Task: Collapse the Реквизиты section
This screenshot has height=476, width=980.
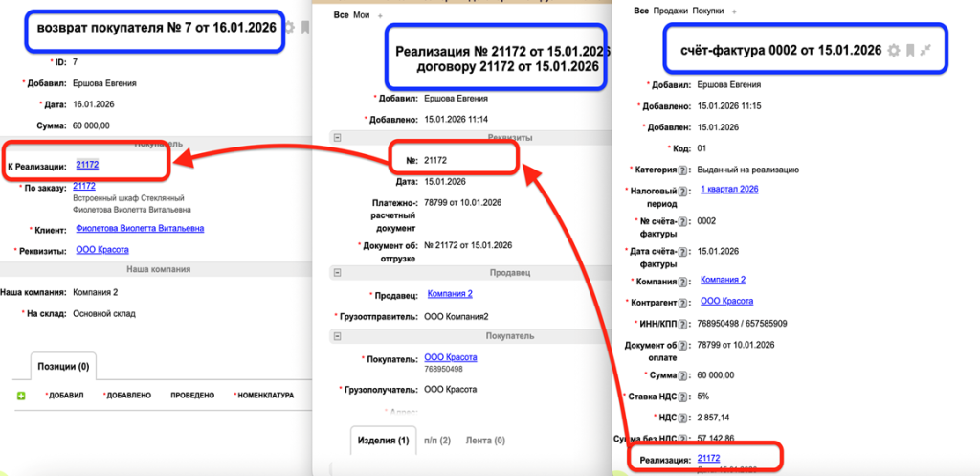Action: point(337,138)
